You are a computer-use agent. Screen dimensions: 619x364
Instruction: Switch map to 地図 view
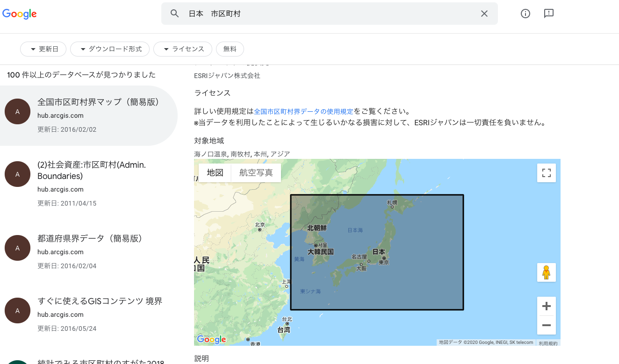pyautogui.click(x=215, y=172)
